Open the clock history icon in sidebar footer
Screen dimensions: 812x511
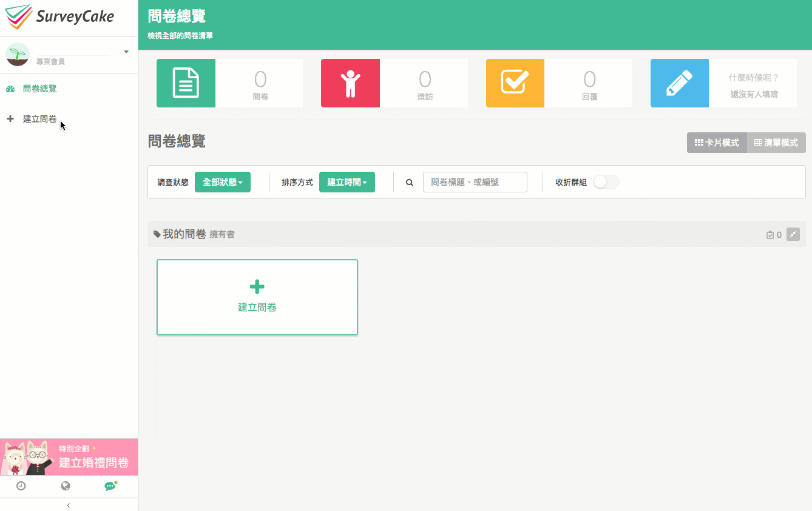coord(21,486)
